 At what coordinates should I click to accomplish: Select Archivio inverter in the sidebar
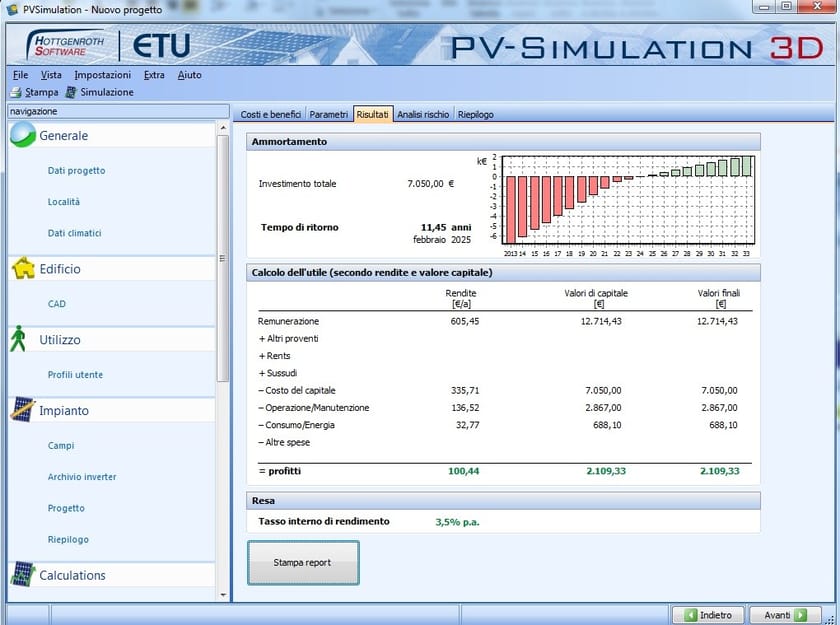[82, 477]
